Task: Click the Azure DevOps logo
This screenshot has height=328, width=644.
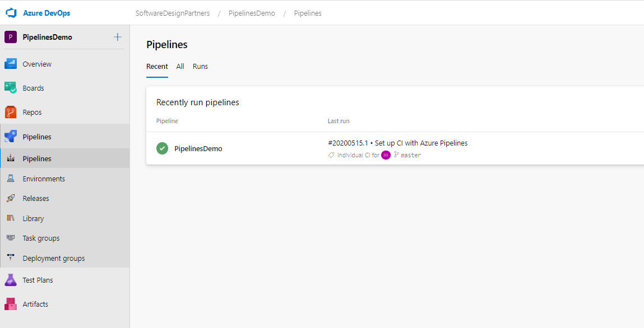Action: 11,12
